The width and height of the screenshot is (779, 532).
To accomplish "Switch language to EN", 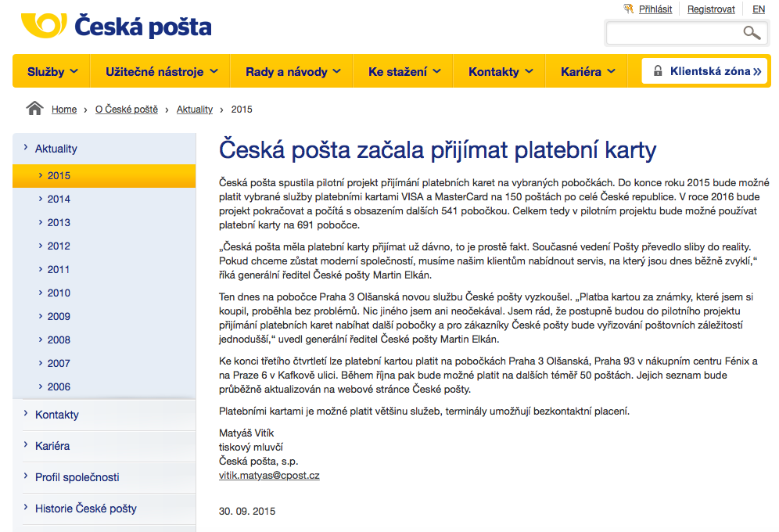I will point(758,9).
